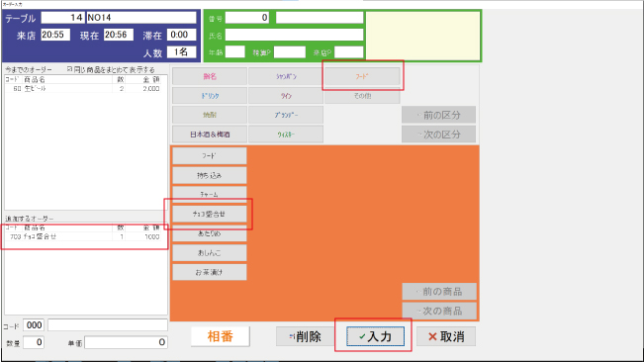The height and width of the screenshot is (362, 644).
Task: Delete the selected item via 削除
Action: (x=305, y=336)
